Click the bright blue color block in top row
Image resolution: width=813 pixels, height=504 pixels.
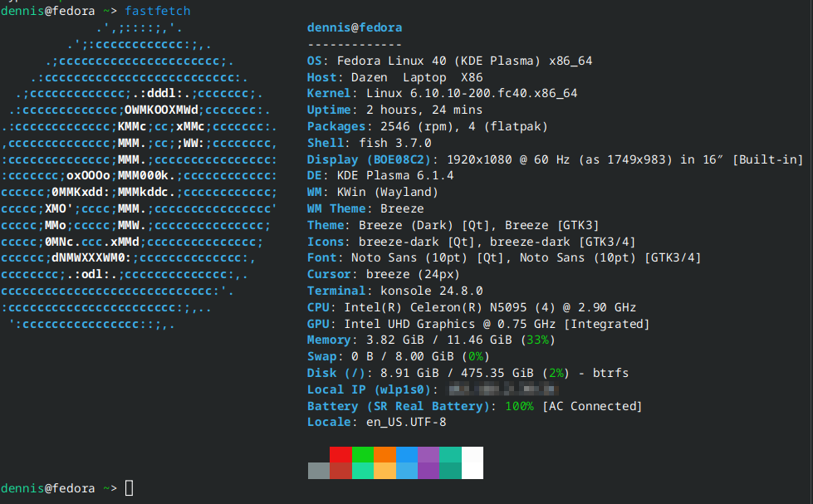click(407, 455)
